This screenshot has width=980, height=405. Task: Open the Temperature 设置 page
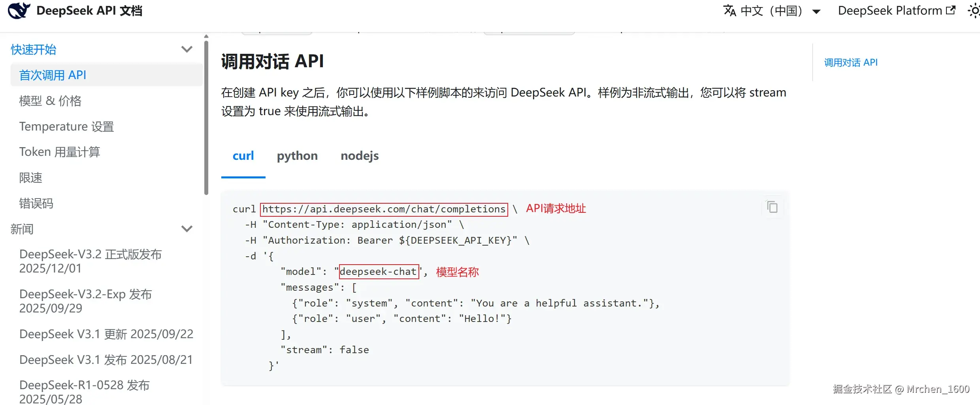pyautogui.click(x=66, y=127)
